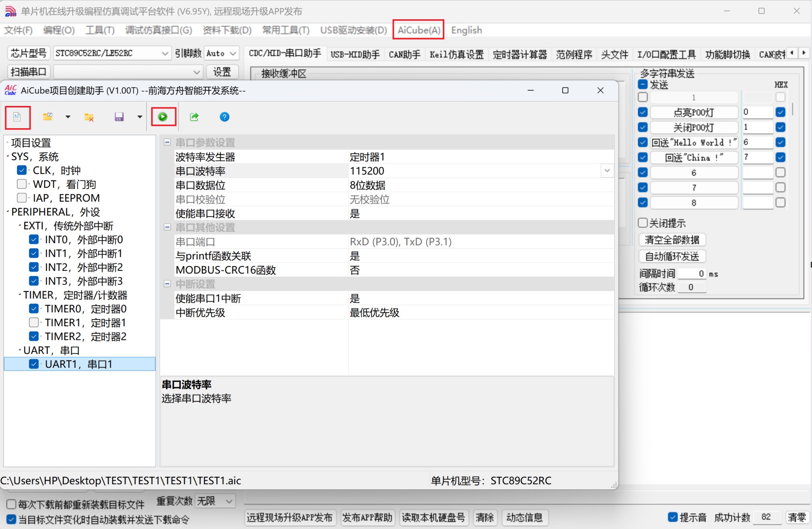Viewport: 812px width, 529px height.
Task: Click the 设置 button
Action: tap(222, 72)
